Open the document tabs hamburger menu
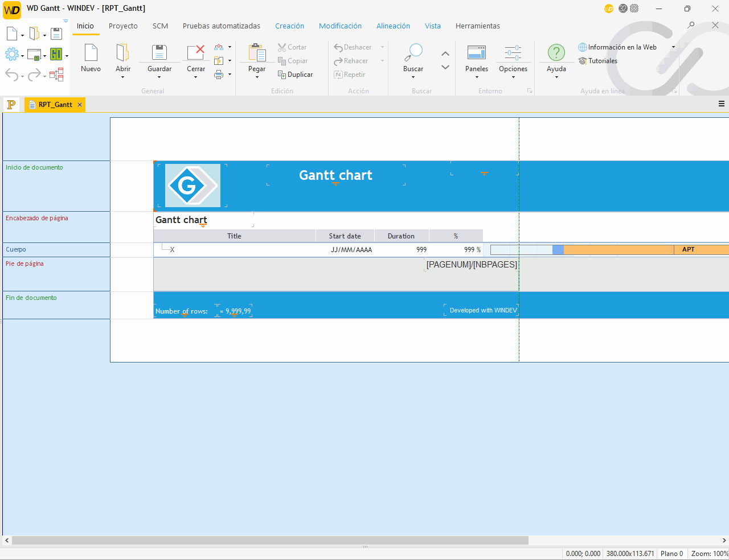Viewport: 729px width, 560px height. [x=722, y=104]
